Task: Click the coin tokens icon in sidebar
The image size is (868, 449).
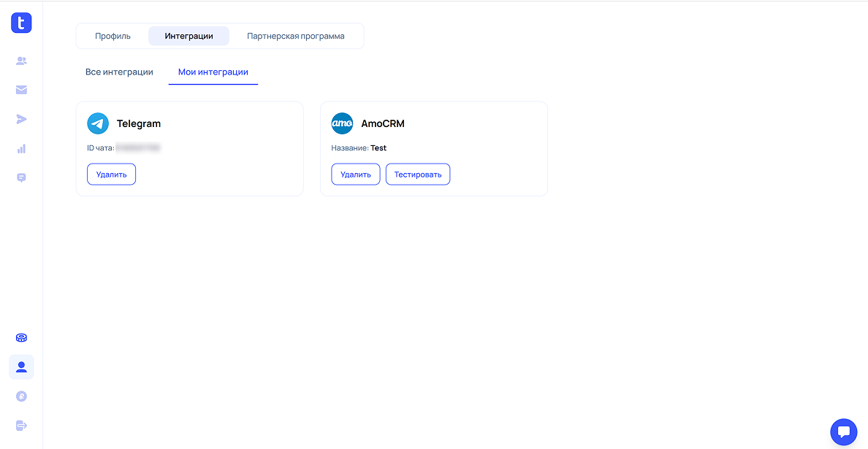Action: (21, 337)
